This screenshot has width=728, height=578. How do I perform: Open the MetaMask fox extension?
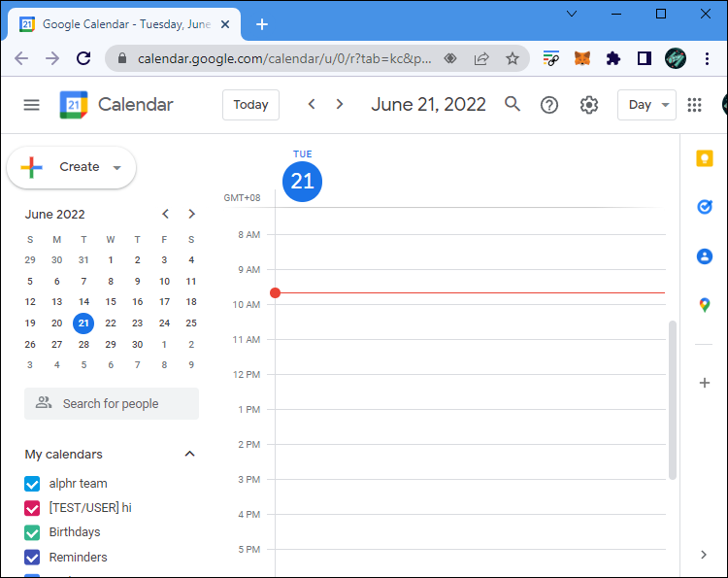[x=582, y=58]
